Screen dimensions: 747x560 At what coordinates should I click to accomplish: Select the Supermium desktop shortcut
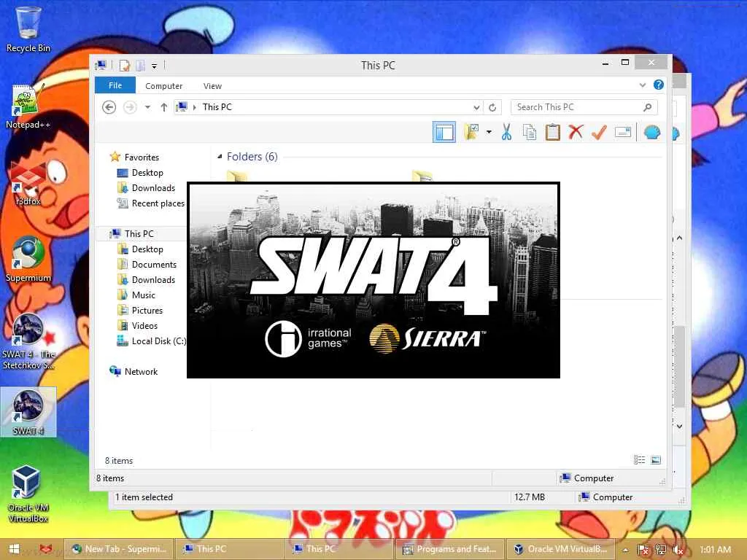(x=28, y=260)
